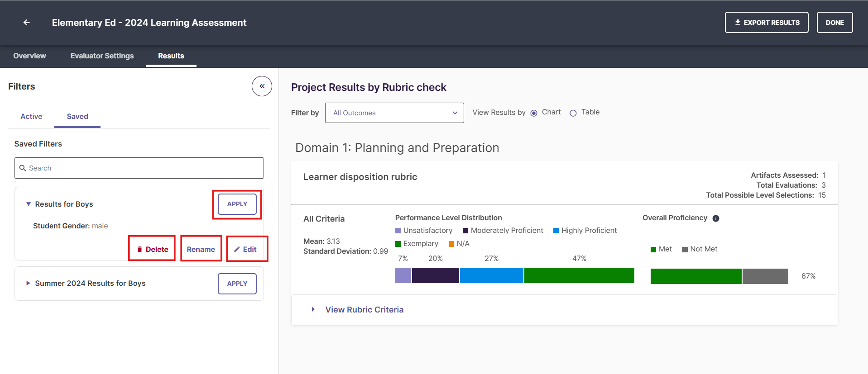Click the project title Elementary Ed - 2024 Learning Assessment

(x=149, y=23)
